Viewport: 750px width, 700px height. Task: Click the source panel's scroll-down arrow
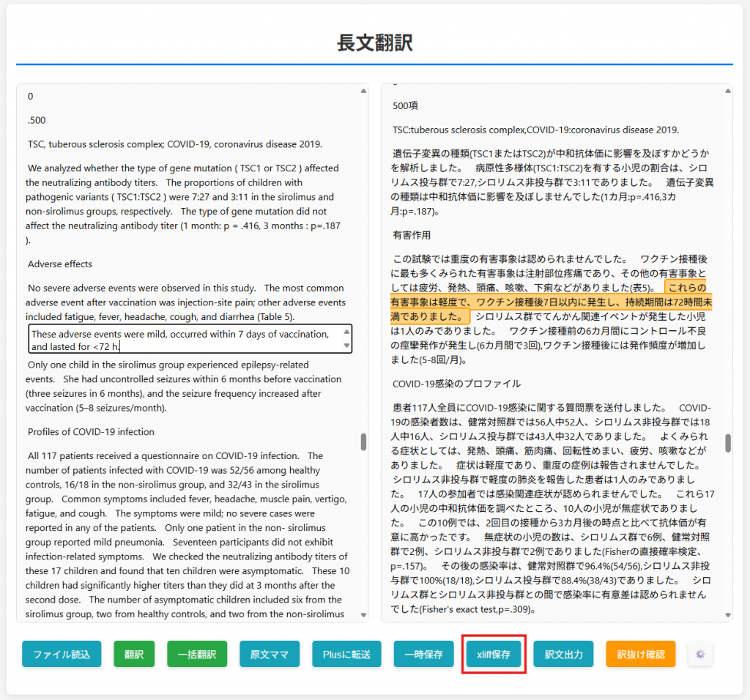click(363, 615)
